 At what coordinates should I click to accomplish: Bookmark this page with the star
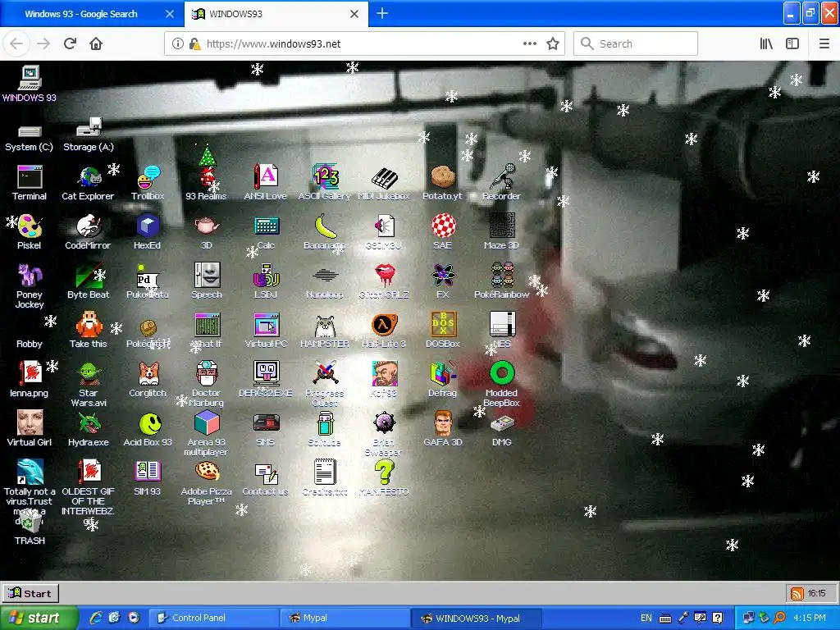553,44
